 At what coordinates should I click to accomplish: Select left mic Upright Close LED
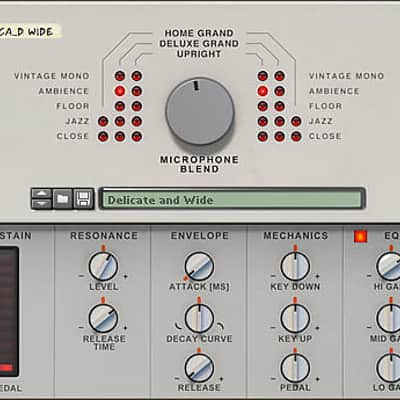point(137,136)
